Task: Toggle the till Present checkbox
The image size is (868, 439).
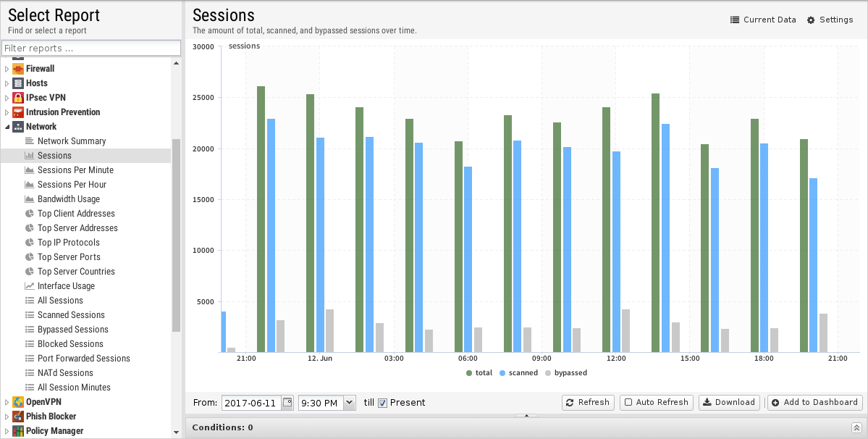Action: [382, 403]
